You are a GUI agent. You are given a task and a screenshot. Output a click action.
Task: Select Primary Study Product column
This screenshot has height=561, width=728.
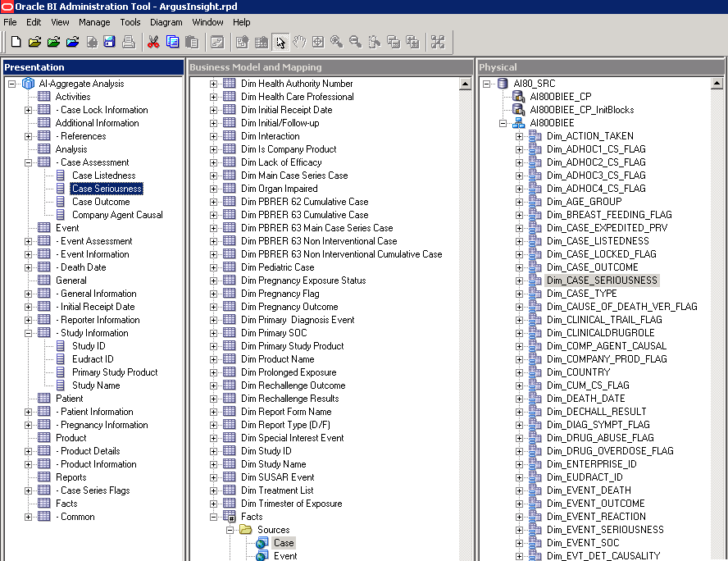pyautogui.click(x=115, y=372)
